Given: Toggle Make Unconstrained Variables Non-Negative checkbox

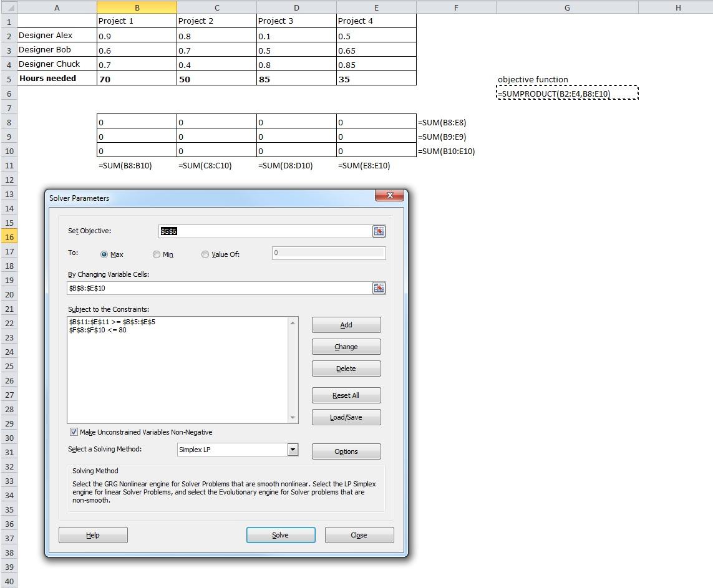Looking at the screenshot, I should click(74, 432).
